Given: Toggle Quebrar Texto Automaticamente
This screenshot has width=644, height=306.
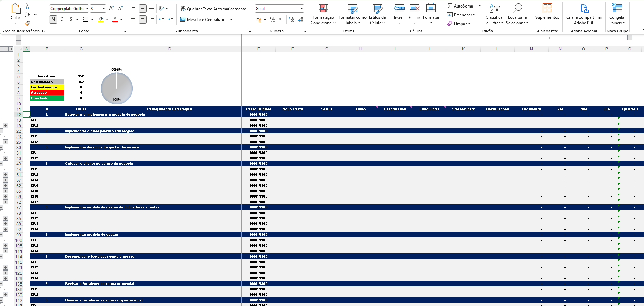Looking at the screenshot, I should 213,9.
